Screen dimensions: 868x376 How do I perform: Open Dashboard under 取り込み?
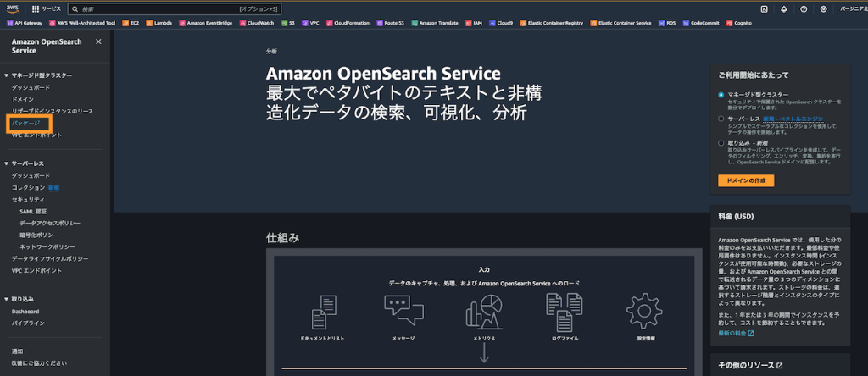pos(25,312)
